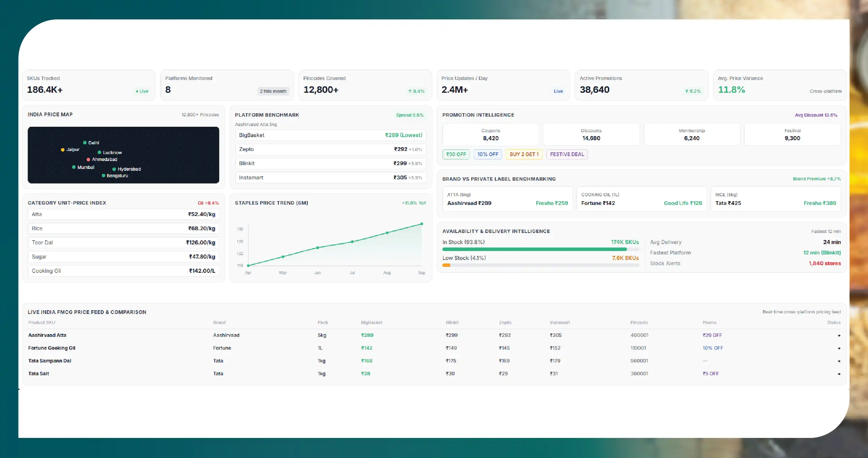Click the BUY 2 GET 1 chip

524,154
